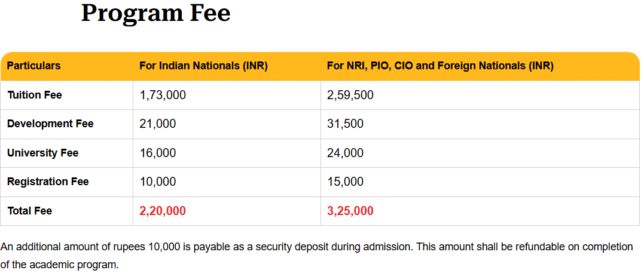Viewport: 644px width, 273px height.
Task: Select the 16,000 university fee cell
Action: point(157,153)
